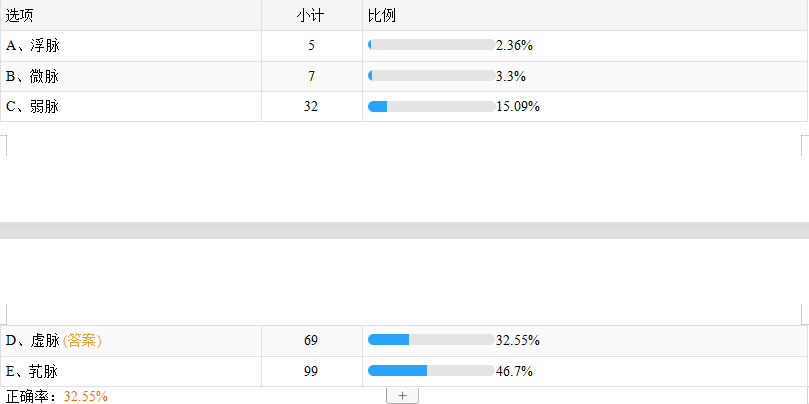The height and width of the screenshot is (404, 809).
Task: Click the count 99 cell
Action: pos(311,372)
